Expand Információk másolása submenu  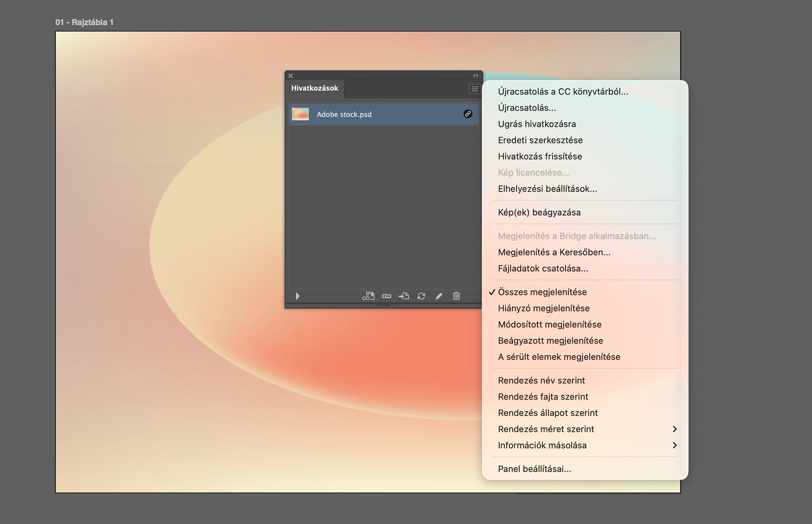coord(585,445)
